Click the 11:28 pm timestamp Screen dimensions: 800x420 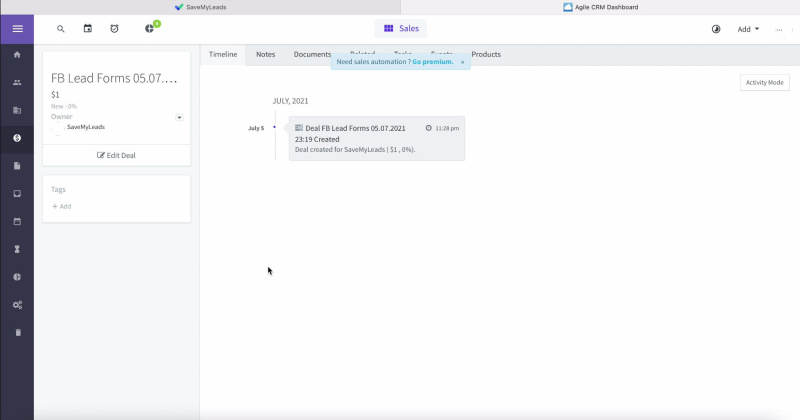(447, 128)
